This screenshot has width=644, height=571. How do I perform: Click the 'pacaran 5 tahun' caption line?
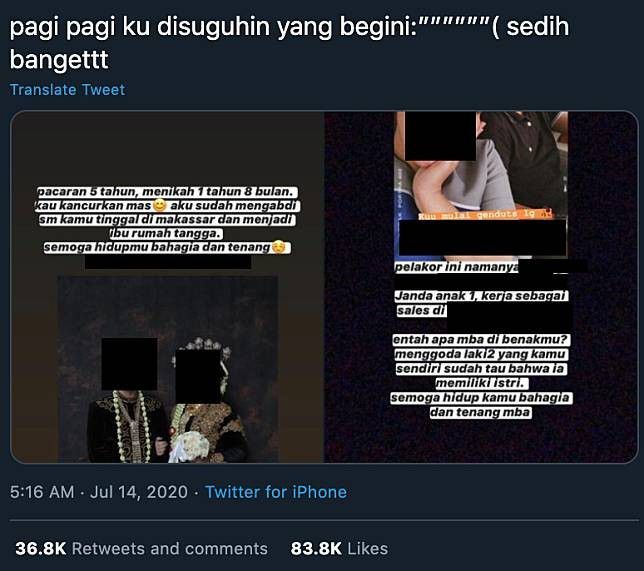(167, 192)
